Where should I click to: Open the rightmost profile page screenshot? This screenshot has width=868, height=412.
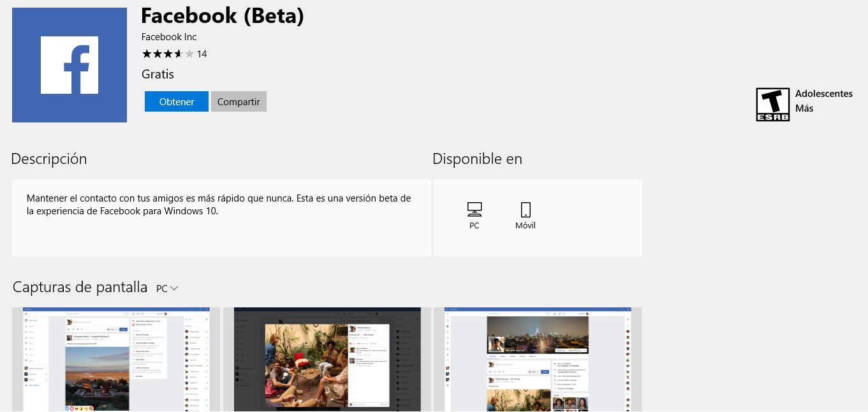[x=539, y=359]
